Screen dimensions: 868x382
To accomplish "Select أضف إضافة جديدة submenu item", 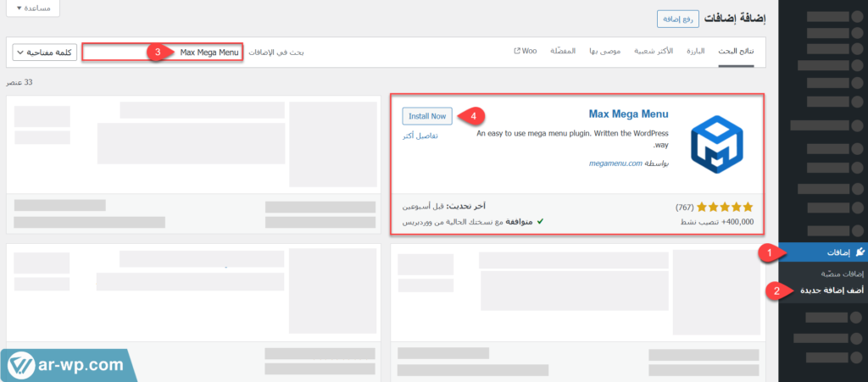I will [832, 291].
